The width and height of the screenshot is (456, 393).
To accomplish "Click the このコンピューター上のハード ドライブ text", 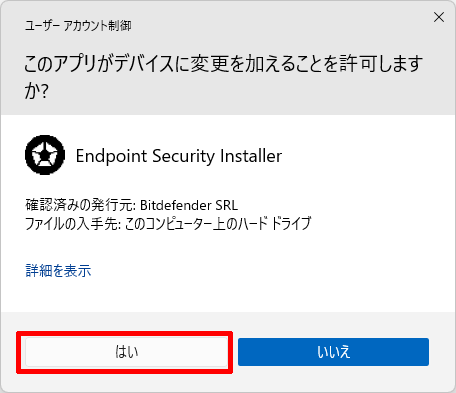I will 218,223.
